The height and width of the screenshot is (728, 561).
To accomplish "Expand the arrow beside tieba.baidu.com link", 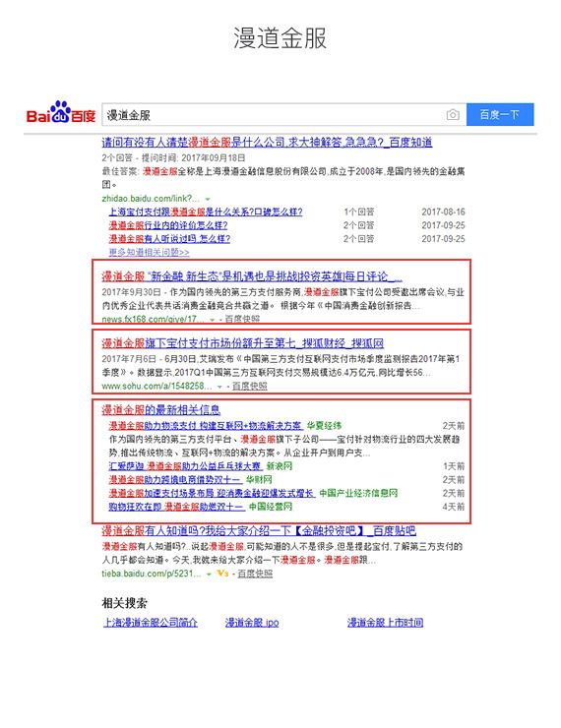I will tap(209, 575).
